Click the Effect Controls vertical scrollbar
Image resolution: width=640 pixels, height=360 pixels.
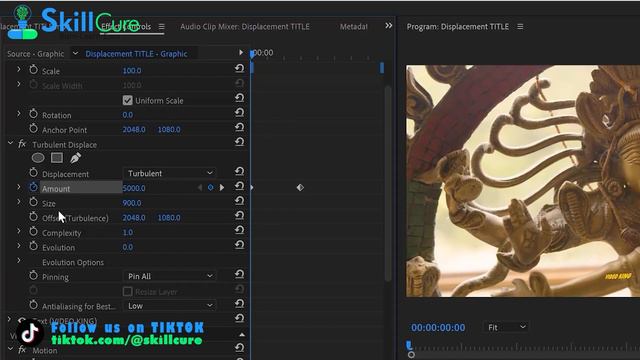click(388, 183)
